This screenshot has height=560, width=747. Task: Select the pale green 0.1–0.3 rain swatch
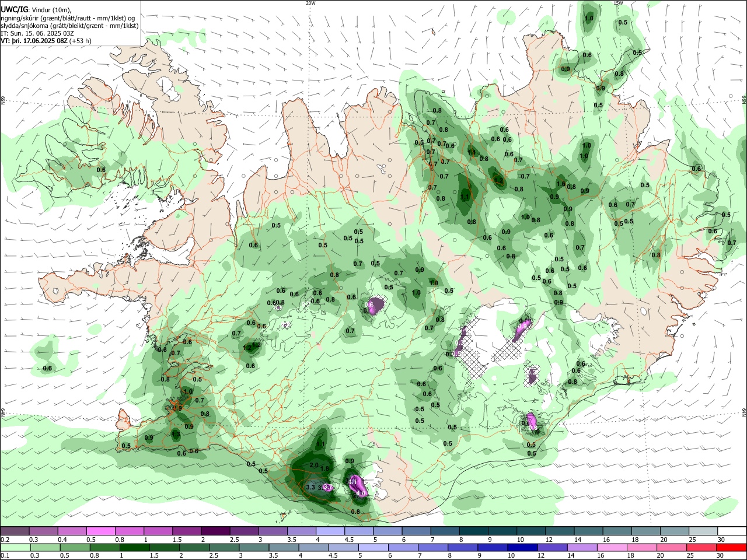pyautogui.click(x=15, y=547)
